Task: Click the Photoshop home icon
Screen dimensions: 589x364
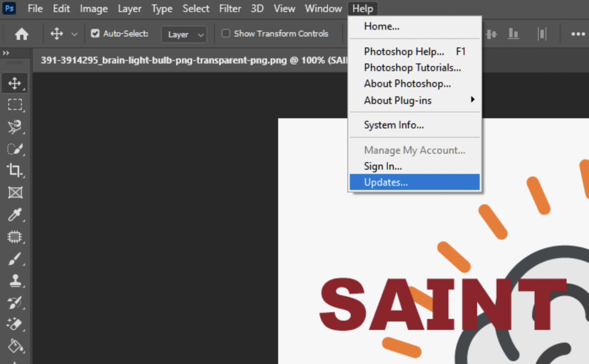Action: tap(21, 34)
